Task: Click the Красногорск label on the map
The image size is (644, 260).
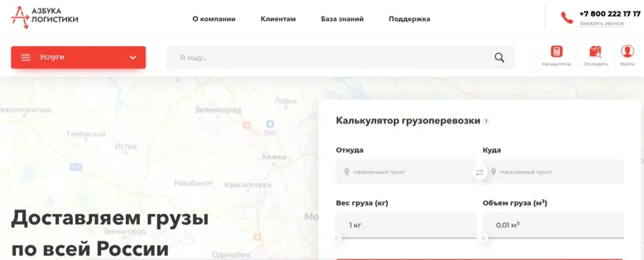Action: pos(248,185)
